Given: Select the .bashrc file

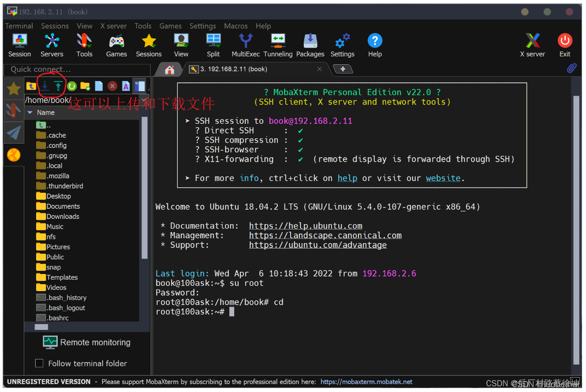Looking at the screenshot, I should click(x=52, y=318).
